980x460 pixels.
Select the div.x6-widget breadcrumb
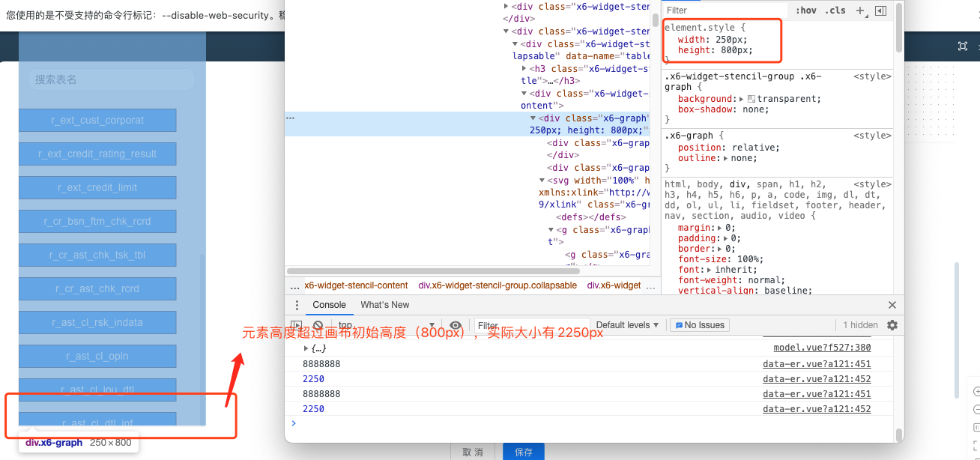coord(614,285)
